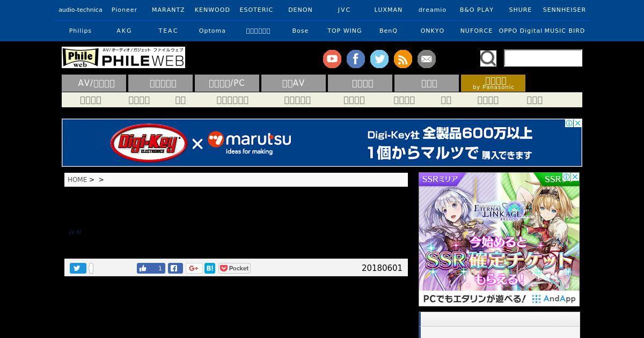Open the Philips brand link
The image size is (644, 338).
click(x=80, y=31)
